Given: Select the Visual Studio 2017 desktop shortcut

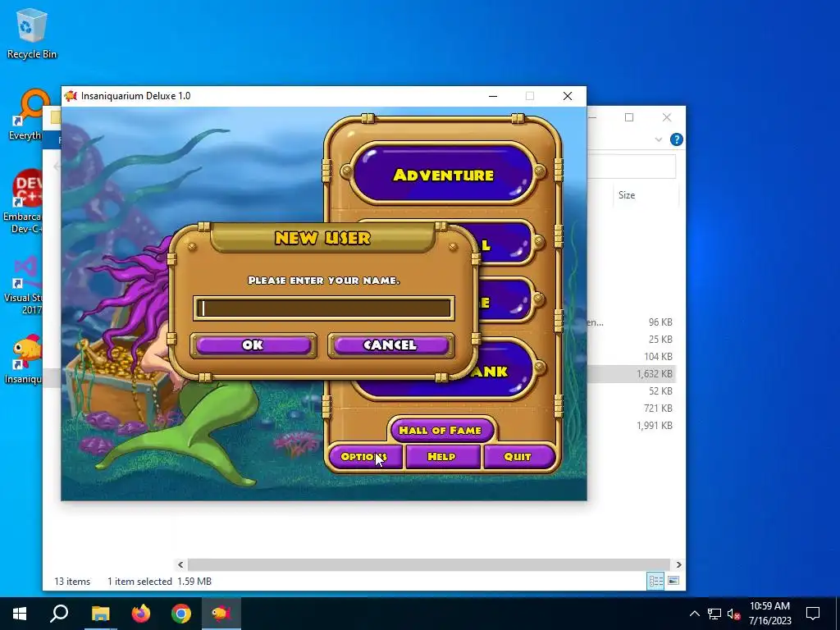Looking at the screenshot, I should coord(24,285).
